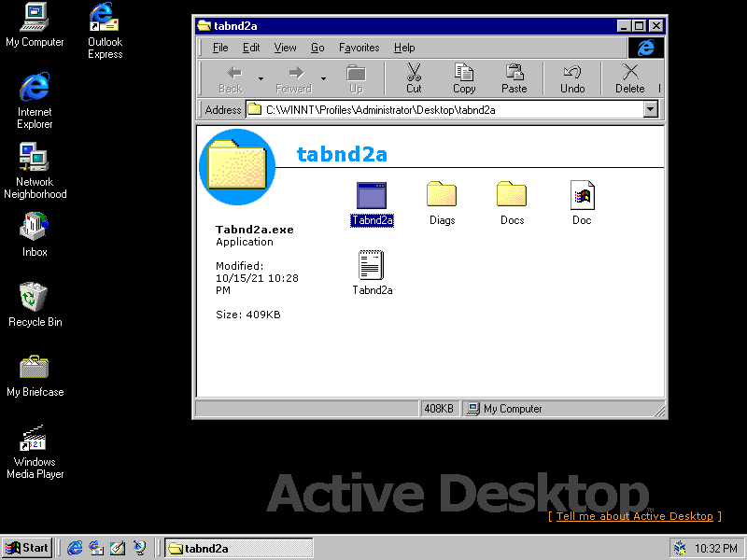Click the 408KB status bar entry
Screen dimensions: 747x560
439,409
